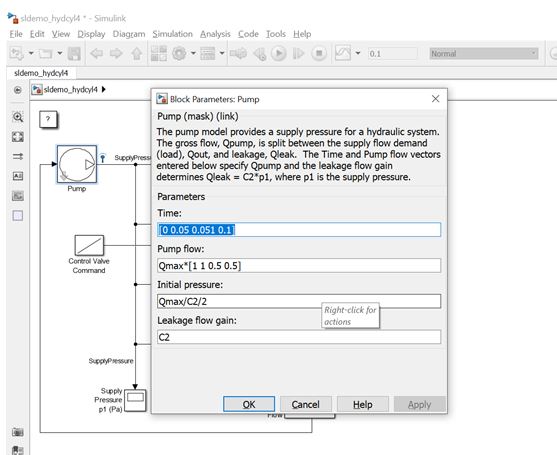Click Cancel in Block Parameters dialog
Image resolution: width=557 pixels, height=455 pixels.
click(x=305, y=404)
